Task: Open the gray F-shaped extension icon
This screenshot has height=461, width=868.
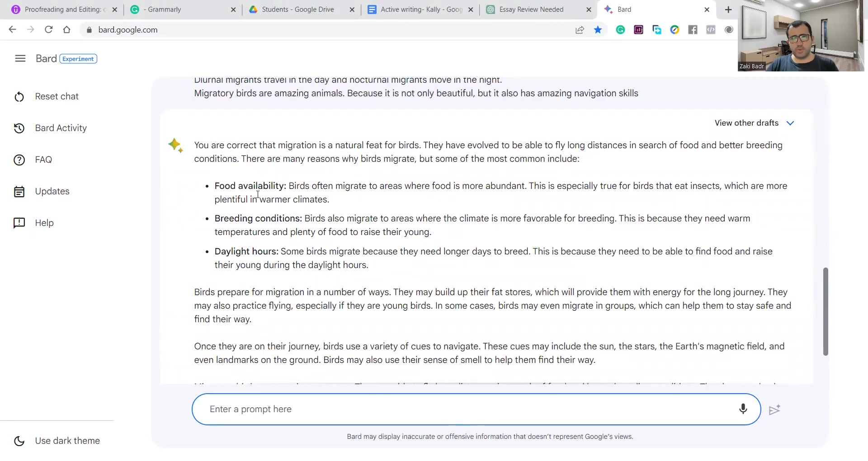Action: 693,30
